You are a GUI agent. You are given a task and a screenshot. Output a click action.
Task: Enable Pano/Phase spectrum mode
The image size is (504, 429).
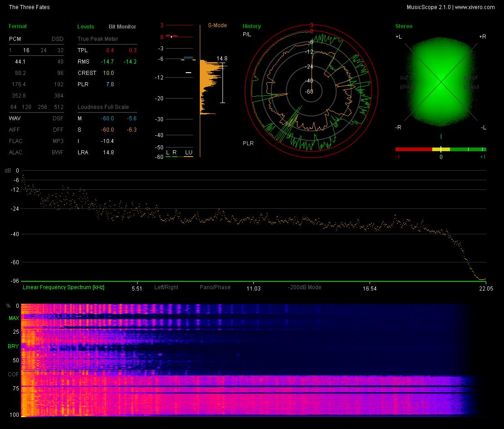point(215,287)
